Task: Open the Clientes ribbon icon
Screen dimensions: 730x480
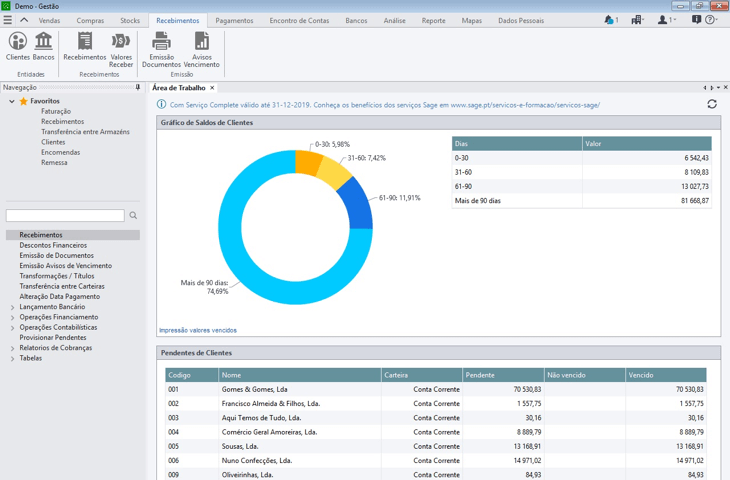Action: point(18,42)
